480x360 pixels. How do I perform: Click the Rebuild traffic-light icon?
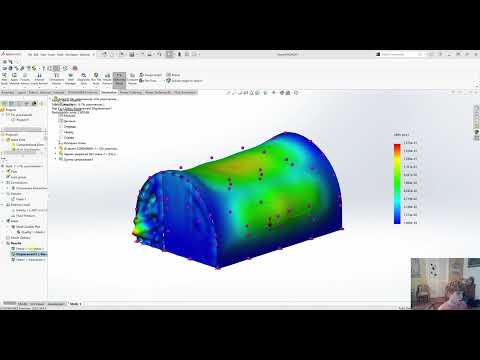[x=179, y=54]
